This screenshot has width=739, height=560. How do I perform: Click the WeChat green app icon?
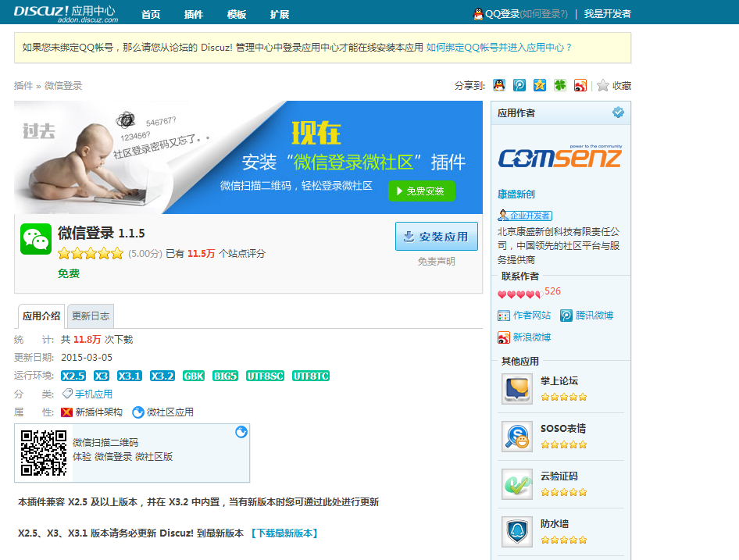click(36, 239)
